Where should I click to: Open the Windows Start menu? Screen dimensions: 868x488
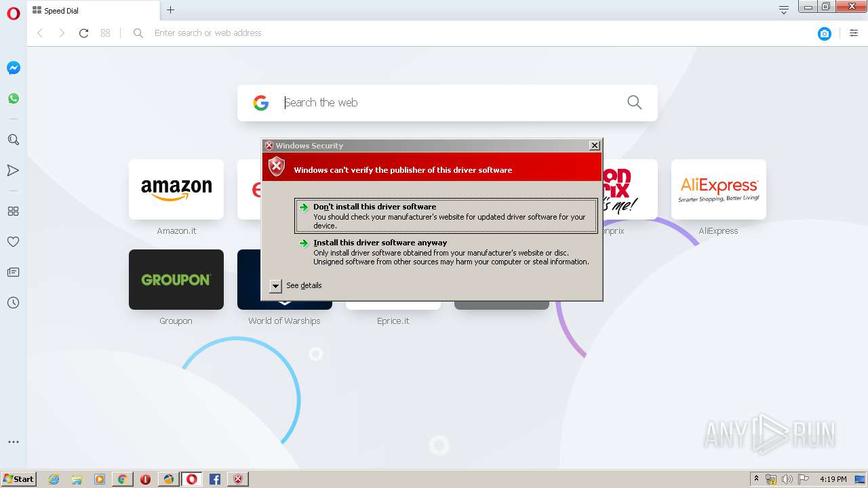point(18,479)
